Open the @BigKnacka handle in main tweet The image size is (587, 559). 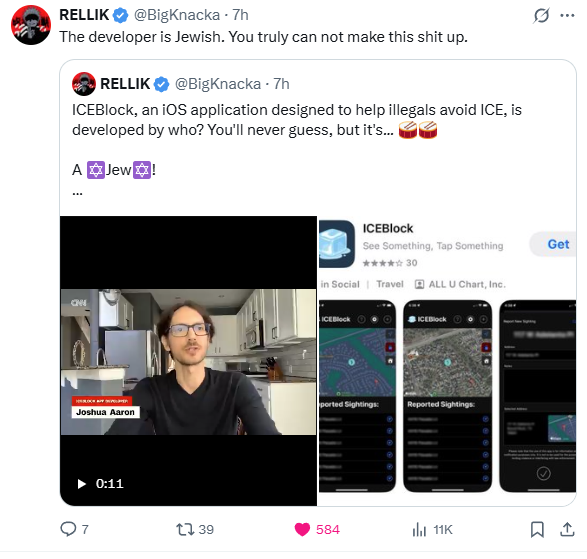point(177,15)
